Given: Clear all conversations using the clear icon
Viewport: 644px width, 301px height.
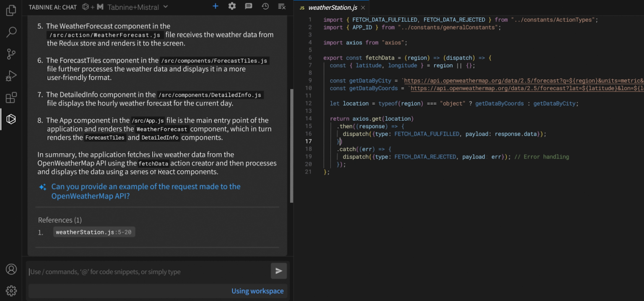Looking at the screenshot, I should click(x=281, y=6).
